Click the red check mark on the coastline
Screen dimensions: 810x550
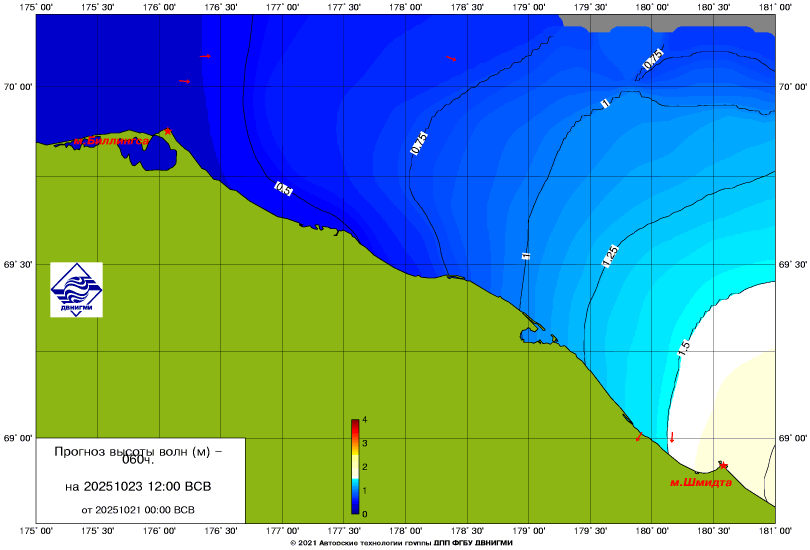pyautogui.click(x=638, y=437)
